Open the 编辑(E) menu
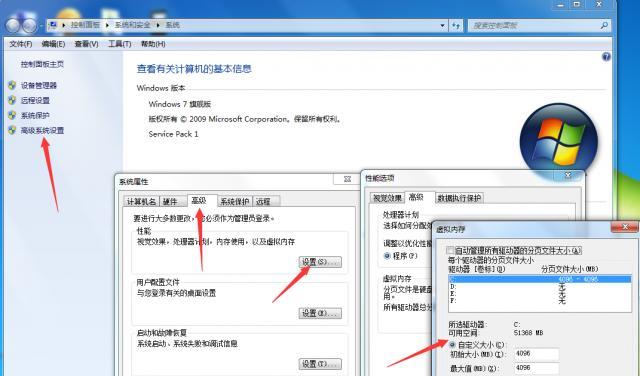The image size is (640, 376). click(53, 44)
